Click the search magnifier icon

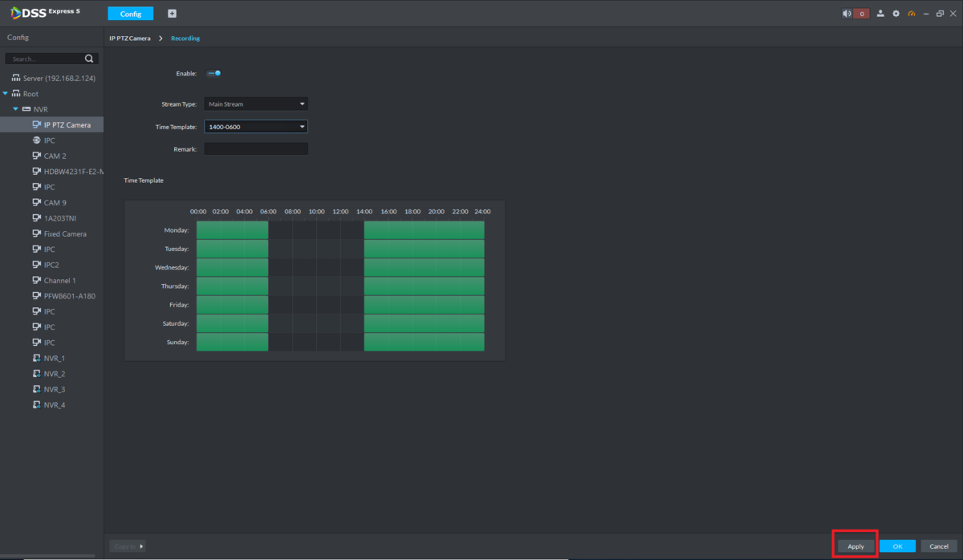tap(89, 59)
